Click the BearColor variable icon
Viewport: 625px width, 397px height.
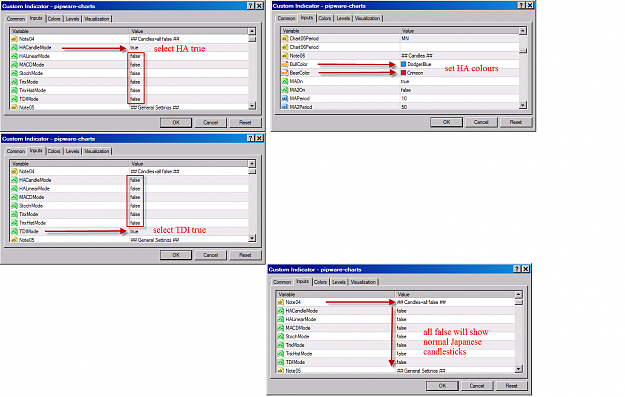coord(285,73)
